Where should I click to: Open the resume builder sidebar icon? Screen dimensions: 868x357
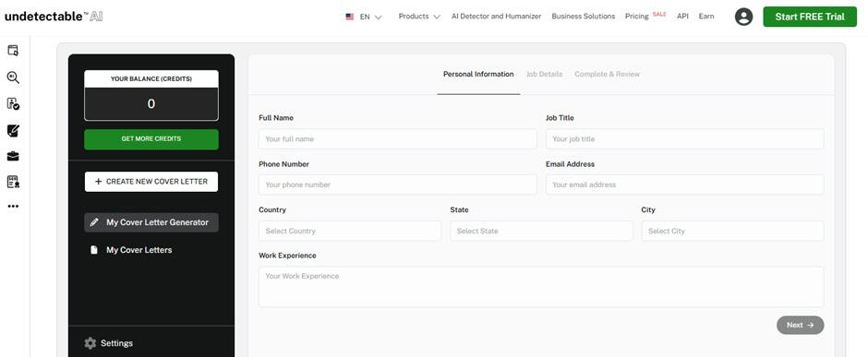pos(13,182)
